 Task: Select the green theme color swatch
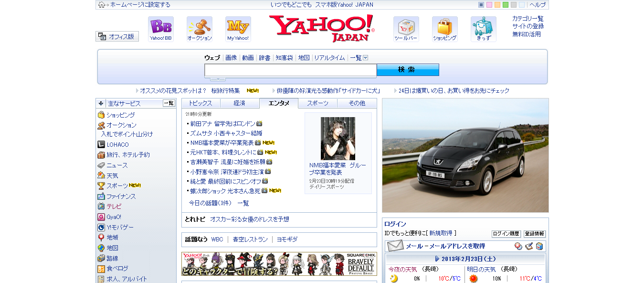click(506, 5)
